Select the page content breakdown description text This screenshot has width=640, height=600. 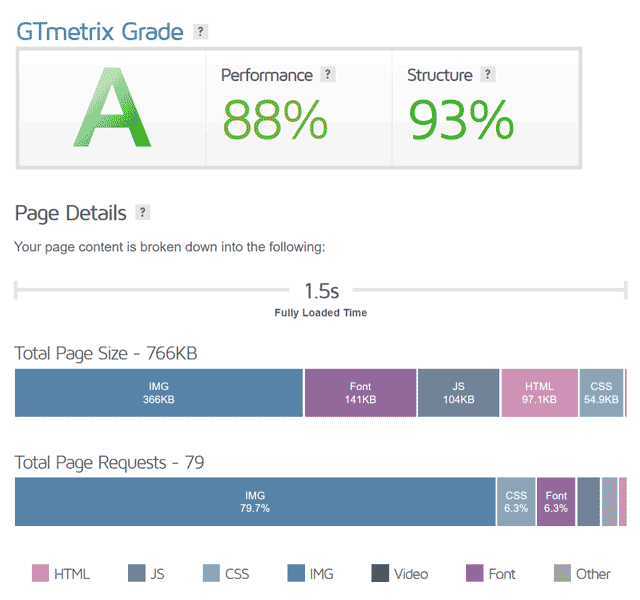[170, 247]
